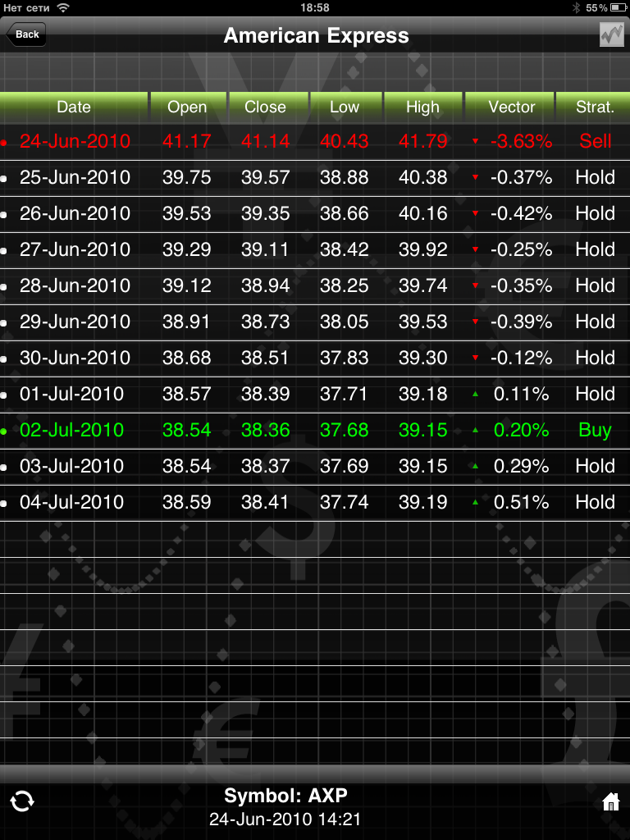Tap the American Express title
The height and width of the screenshot is (840, 630).
coord(316,35)
